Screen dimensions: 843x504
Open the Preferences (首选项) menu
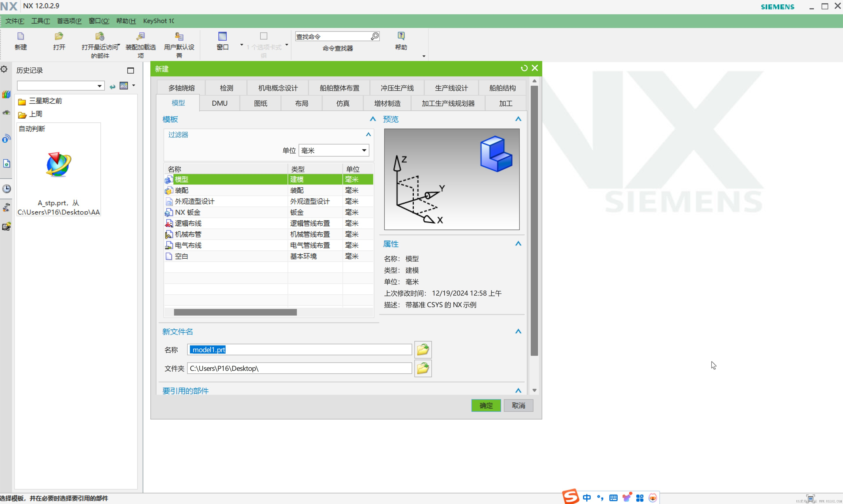tap(69, 21)
